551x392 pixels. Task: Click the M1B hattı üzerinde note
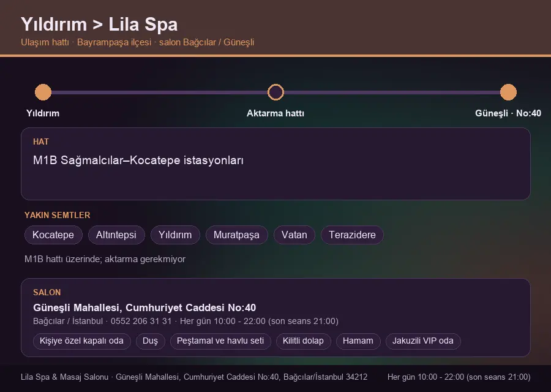click(x=105, y=259)
